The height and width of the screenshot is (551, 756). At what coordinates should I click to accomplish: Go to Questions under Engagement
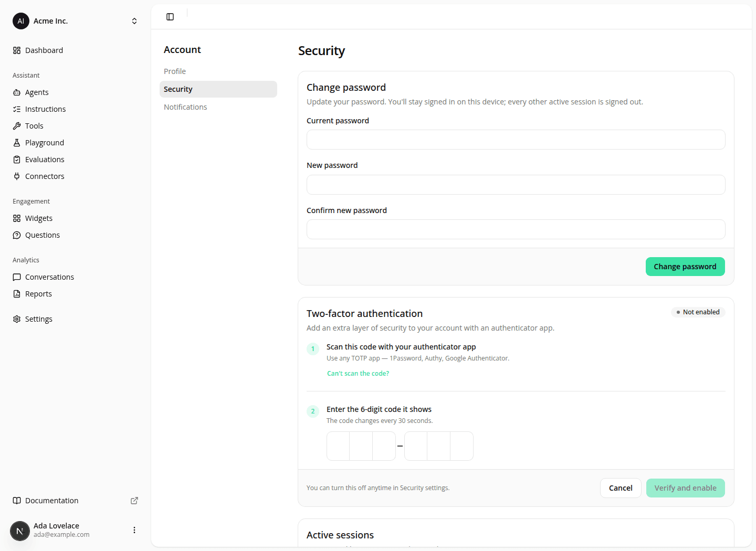76,235
